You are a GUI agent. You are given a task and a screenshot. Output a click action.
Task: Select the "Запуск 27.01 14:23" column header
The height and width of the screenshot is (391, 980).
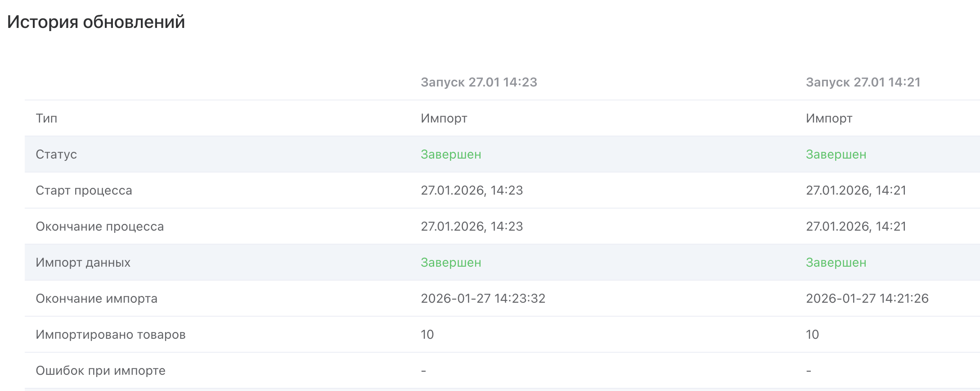pos(479,82)
